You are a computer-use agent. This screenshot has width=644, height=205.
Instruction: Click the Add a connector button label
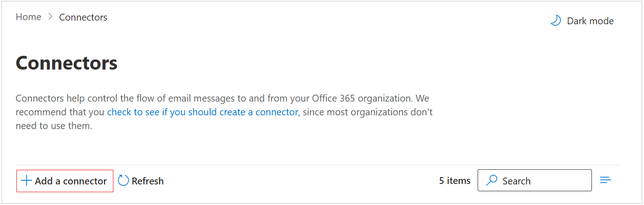click(x=71, y=181)
